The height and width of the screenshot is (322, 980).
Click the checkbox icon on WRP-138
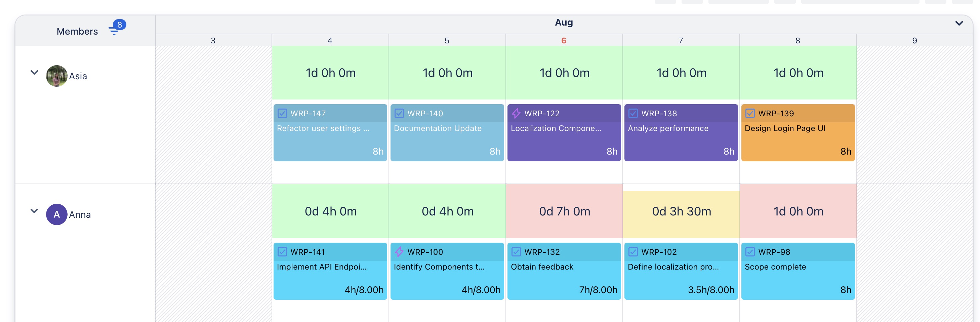tap(633, 113)
